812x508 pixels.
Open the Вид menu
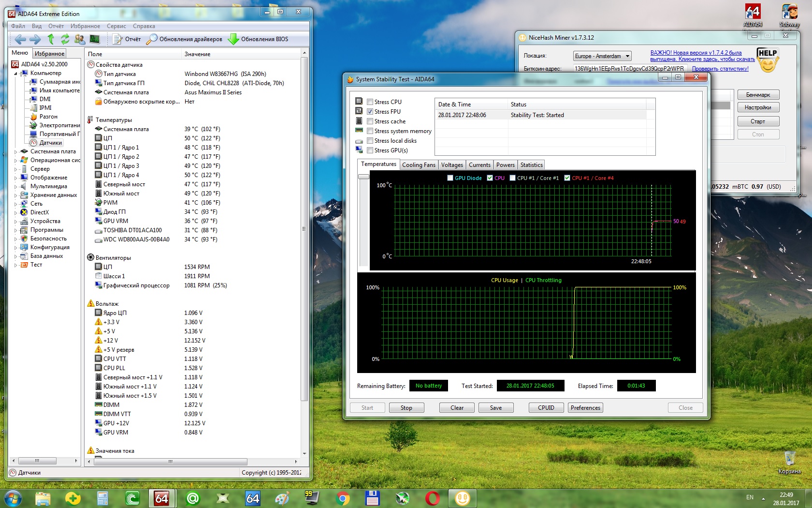[x=37, y=26]
